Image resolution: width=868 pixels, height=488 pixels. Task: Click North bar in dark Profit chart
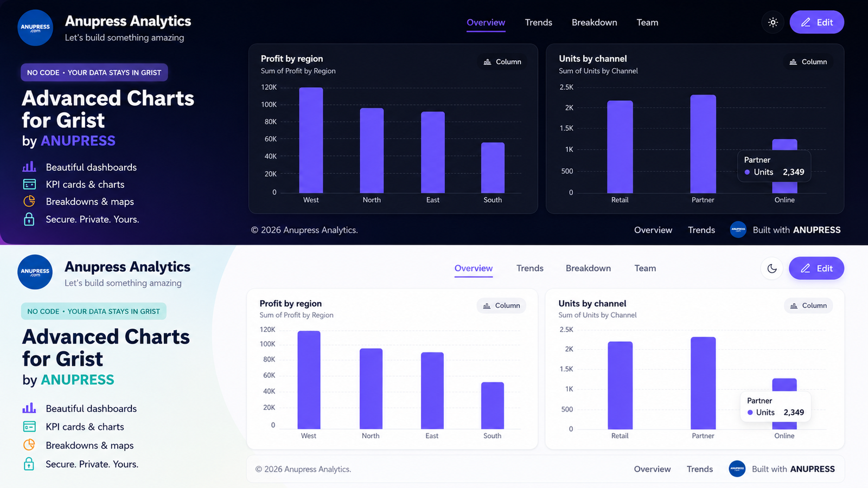(372, 150)
